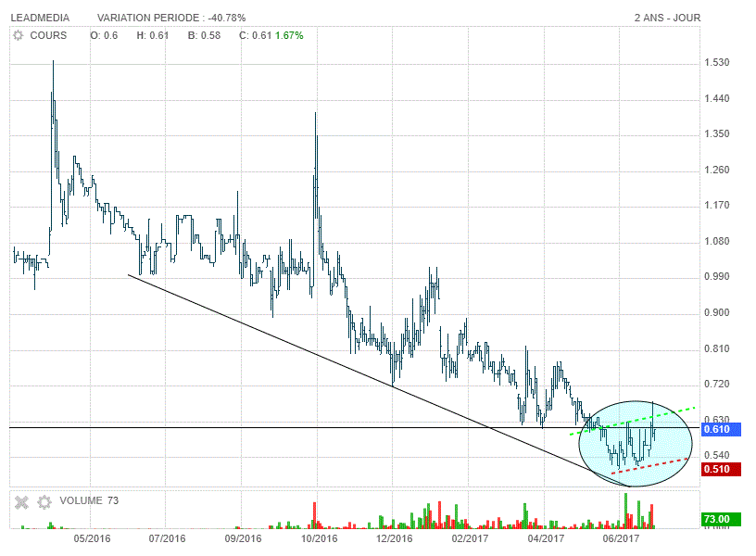This screenshot has height=556, width=756.
Task: Click the 07/2016 date axis label
Action: coord(167,538)
